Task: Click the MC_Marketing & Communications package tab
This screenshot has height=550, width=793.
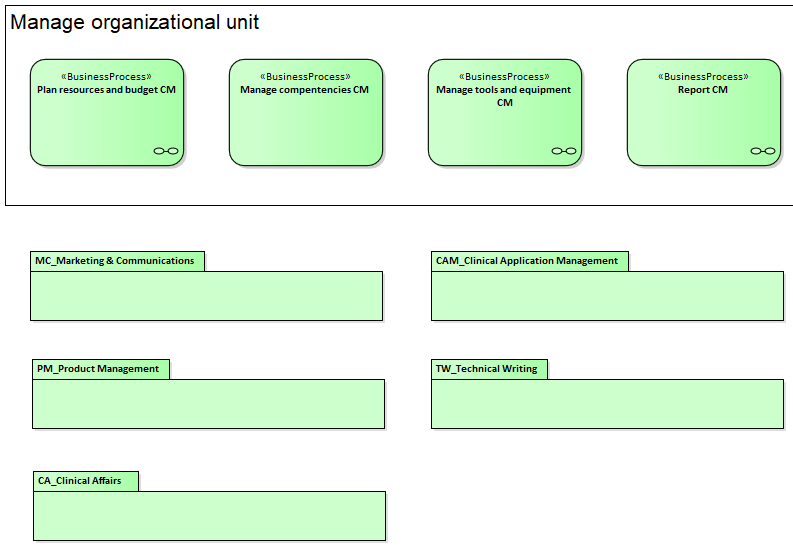Action: [x=116, y=261]
